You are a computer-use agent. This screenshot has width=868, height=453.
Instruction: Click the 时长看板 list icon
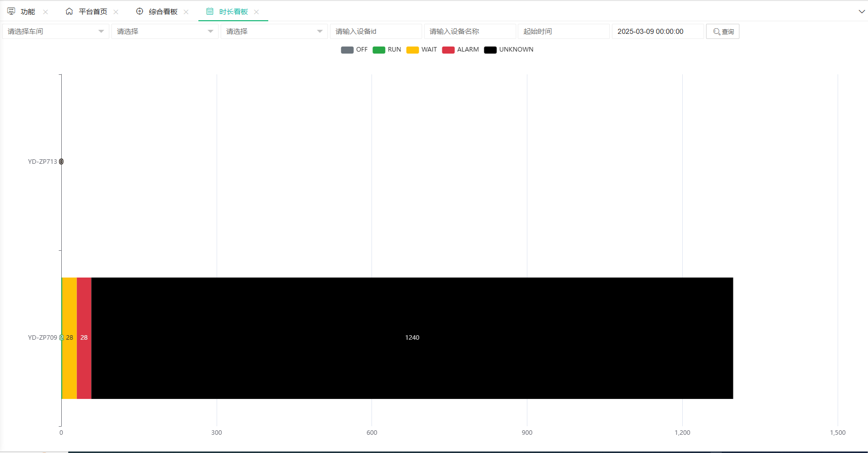click(210, 11)
